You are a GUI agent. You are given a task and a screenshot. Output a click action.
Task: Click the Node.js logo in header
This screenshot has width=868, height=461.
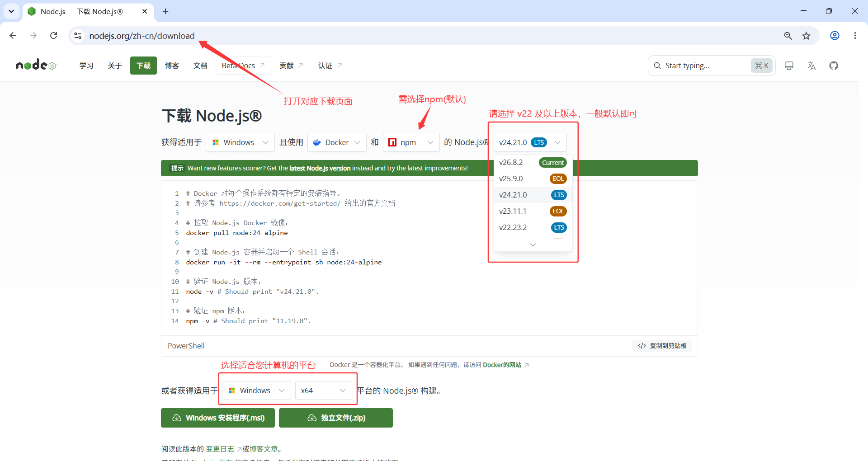point(36,66)
